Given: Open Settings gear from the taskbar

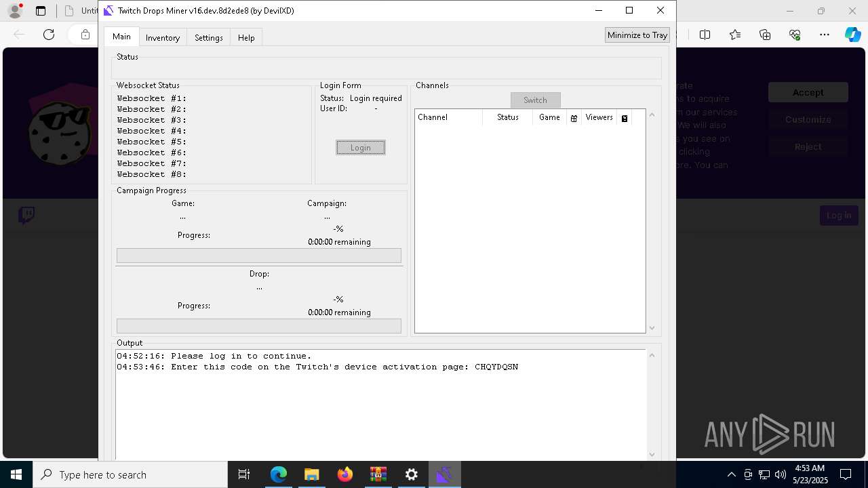Looking at the screenshot, I should coord(412,474).
